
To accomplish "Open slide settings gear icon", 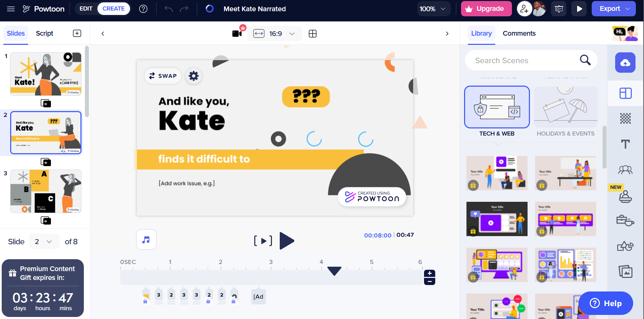I will (x=194, y=76).
